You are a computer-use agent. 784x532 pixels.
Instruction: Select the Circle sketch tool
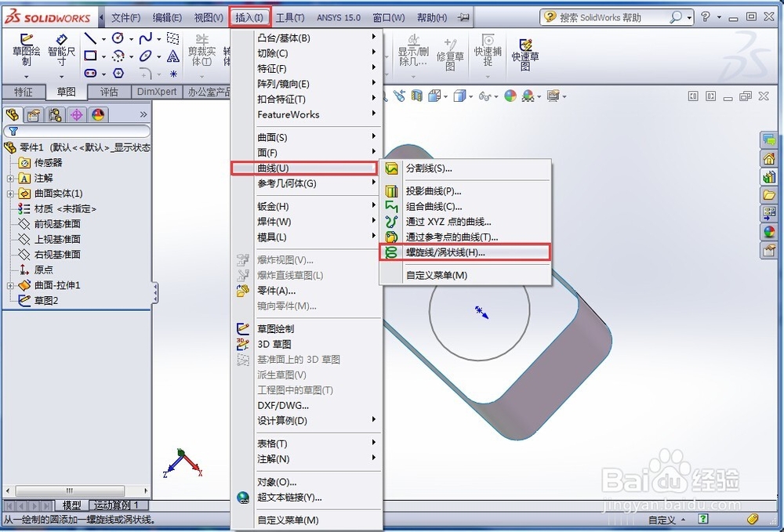coord(118,38)
